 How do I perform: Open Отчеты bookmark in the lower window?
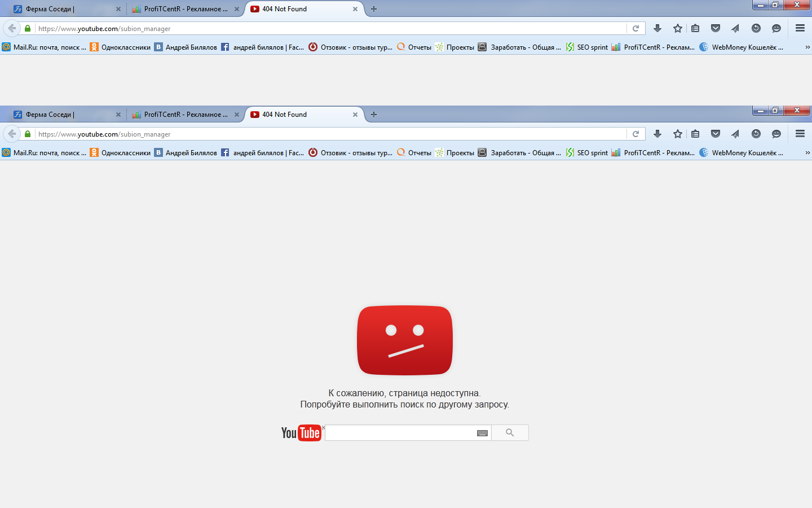coord(414,152)
